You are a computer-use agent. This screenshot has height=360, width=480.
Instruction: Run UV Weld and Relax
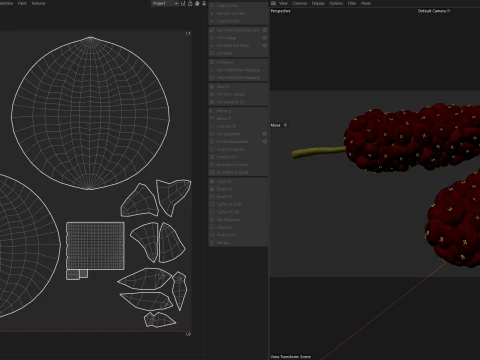click(x=235, y=45)
